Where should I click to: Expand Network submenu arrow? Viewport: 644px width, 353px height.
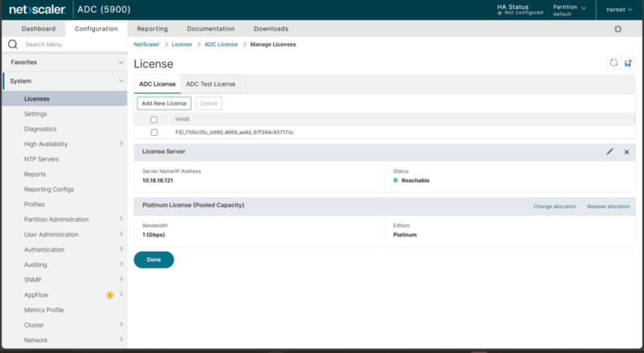click(x=122, y=339)
